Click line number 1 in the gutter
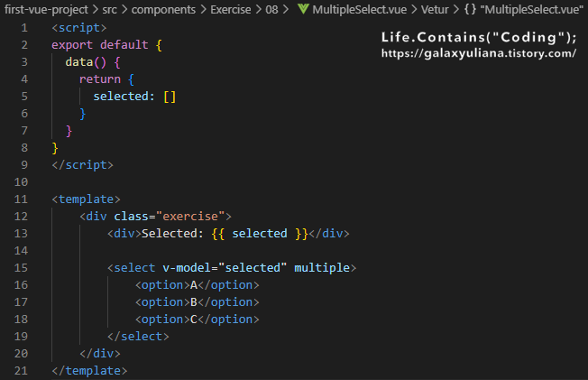The image size is (588, 380). pyautogui.click(x=24, y=28)
